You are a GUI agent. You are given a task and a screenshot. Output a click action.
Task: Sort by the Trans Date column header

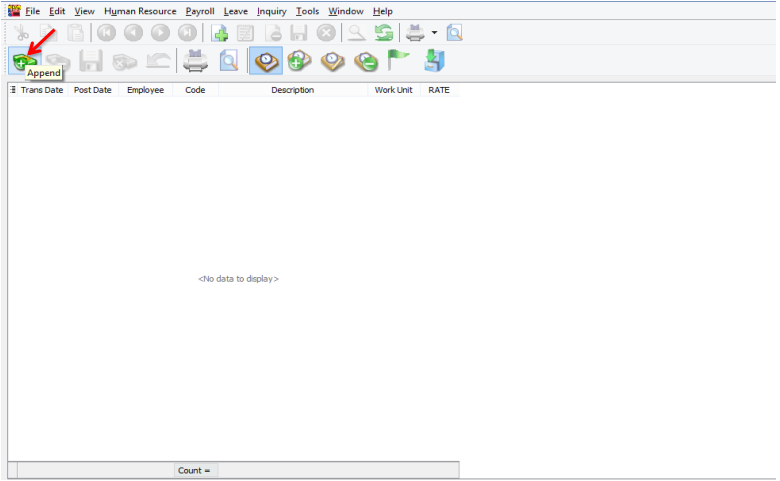click(x=42, y=90)
